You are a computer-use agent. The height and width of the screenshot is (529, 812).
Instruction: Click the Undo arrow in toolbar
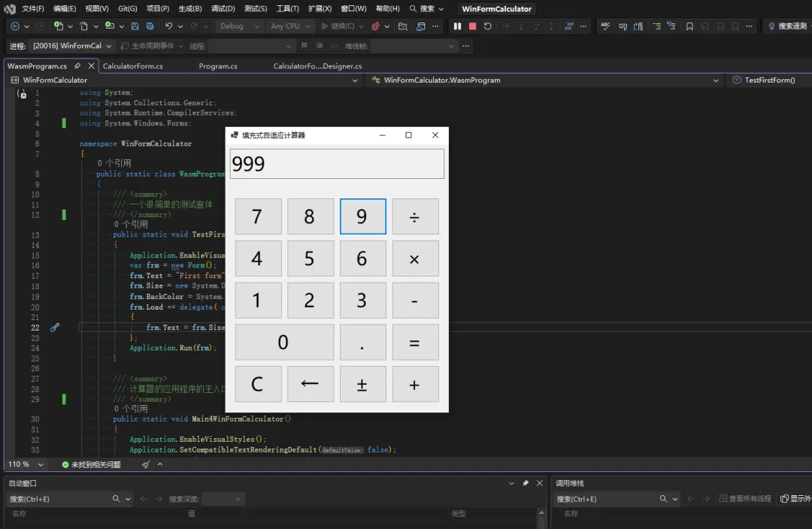tap(169, 26)
